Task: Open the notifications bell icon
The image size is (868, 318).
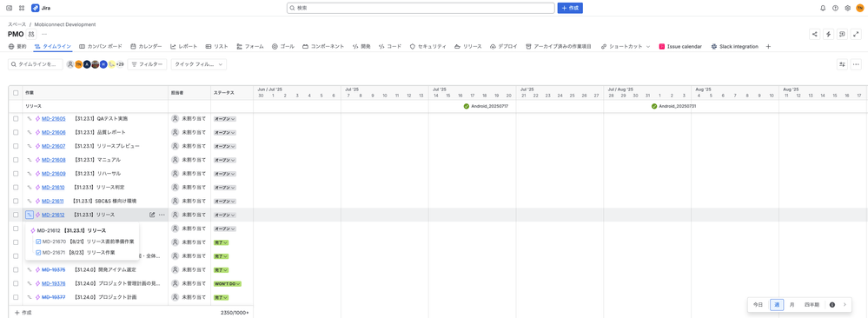Action: [823, 9]
